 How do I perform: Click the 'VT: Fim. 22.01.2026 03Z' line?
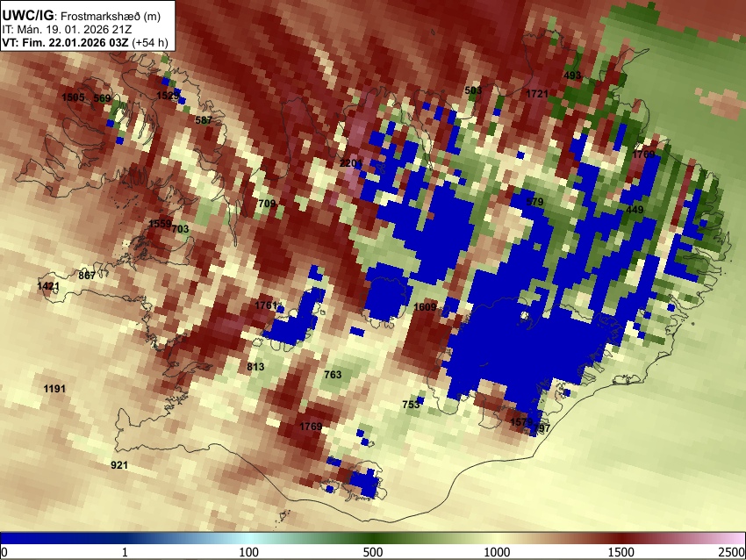[65, 42]
